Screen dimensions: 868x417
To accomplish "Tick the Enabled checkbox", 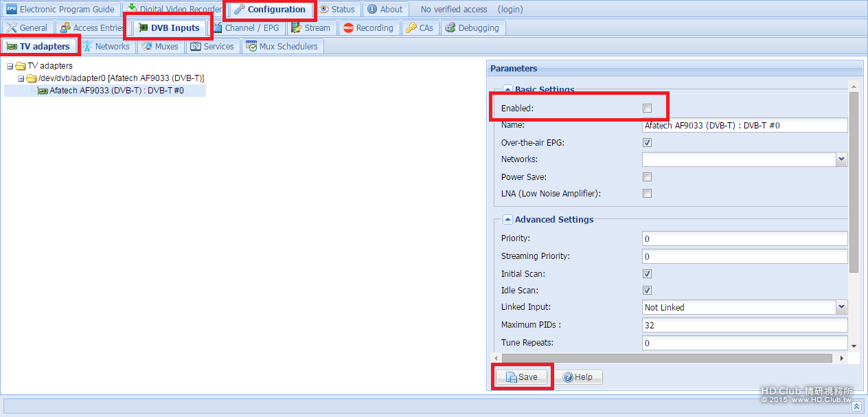I will tap(647, 109).
